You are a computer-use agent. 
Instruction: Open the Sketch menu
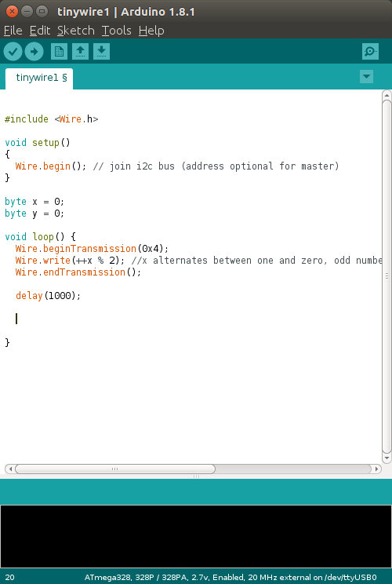point(76,31)
